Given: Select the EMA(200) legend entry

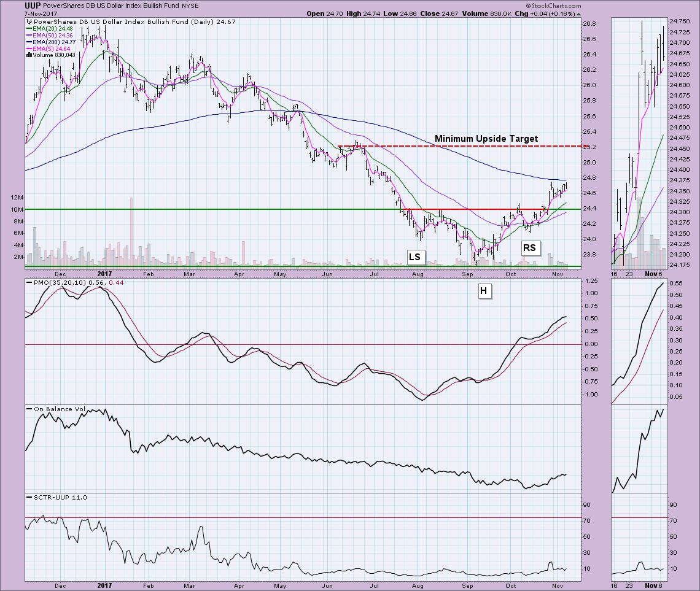Looking at the screenshot, I should click(53, 42).
